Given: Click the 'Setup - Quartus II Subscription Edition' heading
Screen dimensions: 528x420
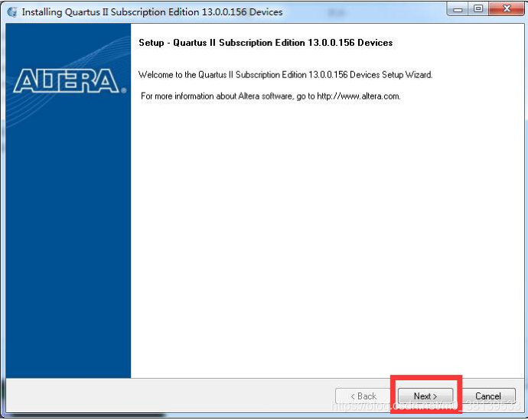Looking at the screenshot, I should 266,43.
